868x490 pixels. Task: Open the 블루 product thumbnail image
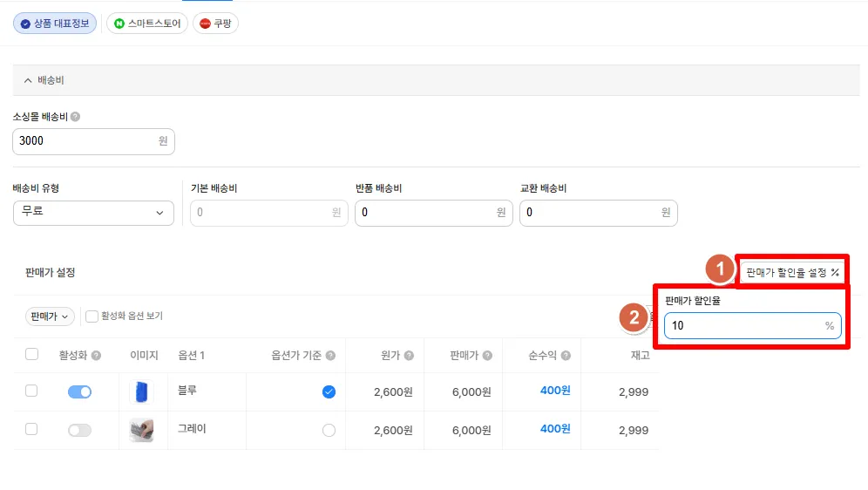(142, 392)
